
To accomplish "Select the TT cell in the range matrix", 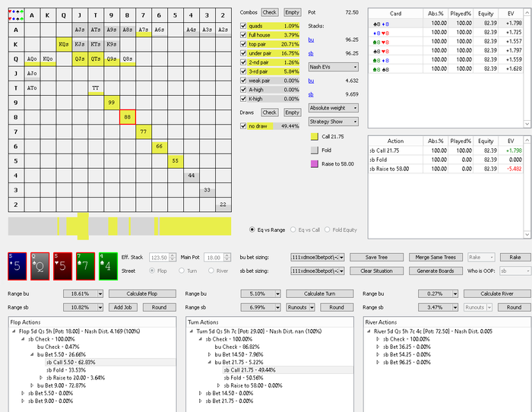I will tap(96, 88).
